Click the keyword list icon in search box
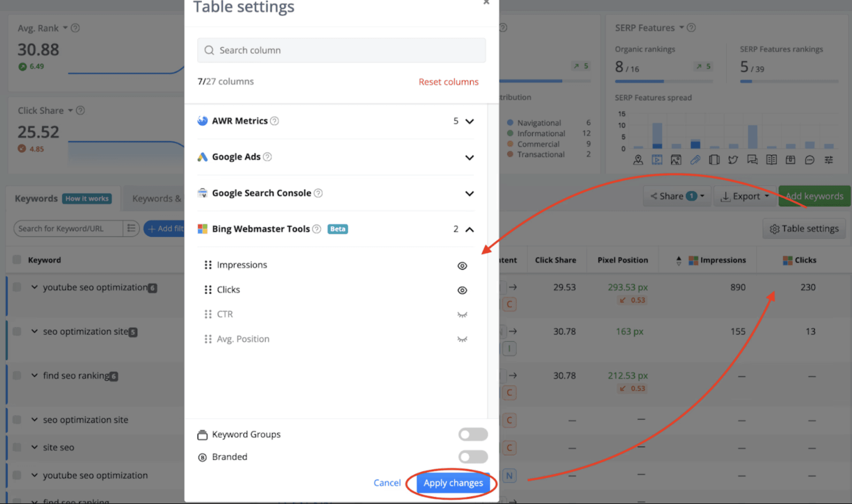Image resolution: width=852 pixels, height=504 pixels. [131, 228]
